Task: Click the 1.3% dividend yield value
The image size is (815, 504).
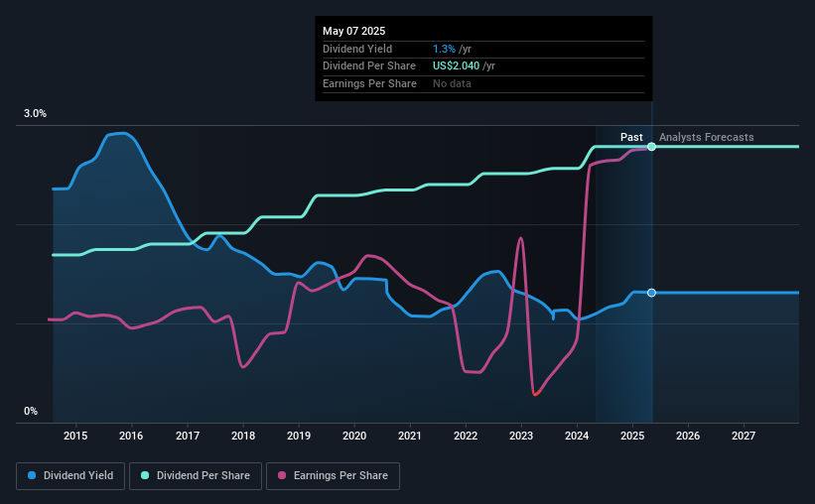Action: coord(444,49)
